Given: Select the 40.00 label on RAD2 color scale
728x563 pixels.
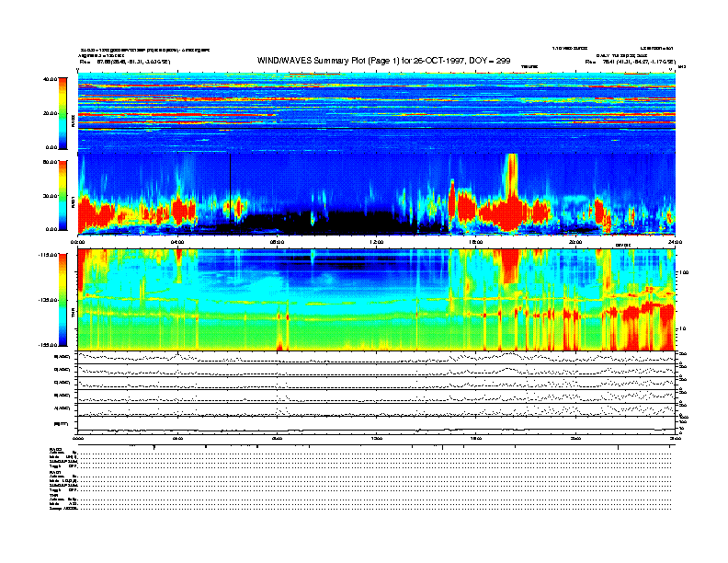Looking at the screenshot, I should (50, 79).
